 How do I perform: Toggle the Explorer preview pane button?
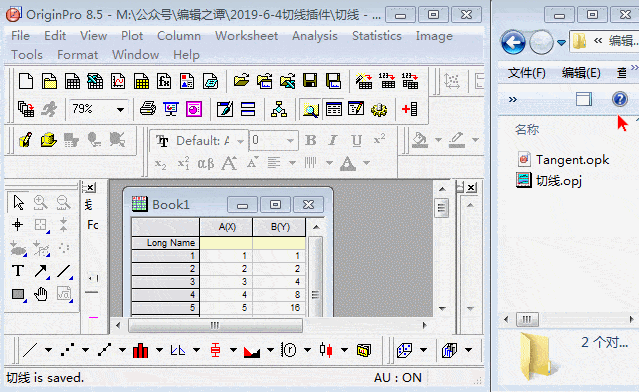[584, 99]
